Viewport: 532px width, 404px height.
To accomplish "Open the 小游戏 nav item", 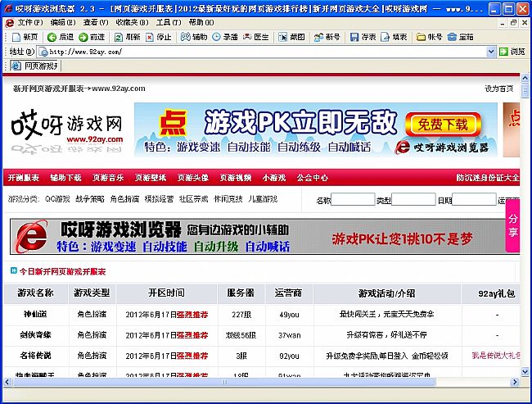I will tap(274, 178).
